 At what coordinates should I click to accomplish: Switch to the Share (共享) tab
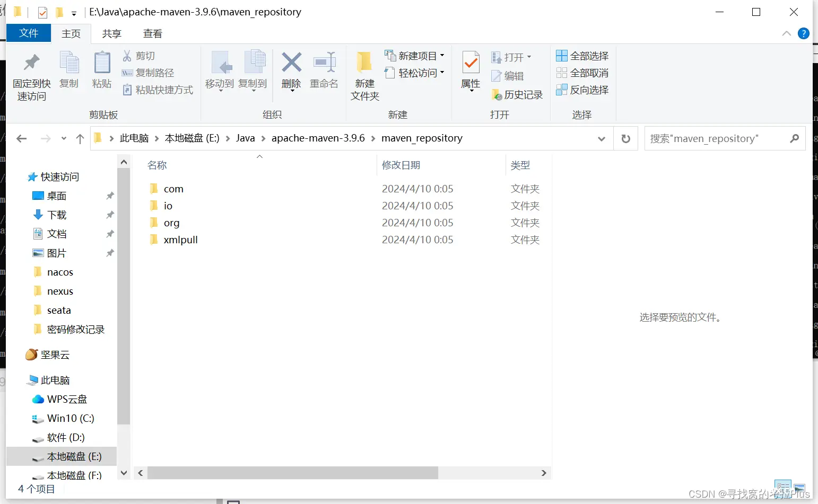[x=112, y=34]
